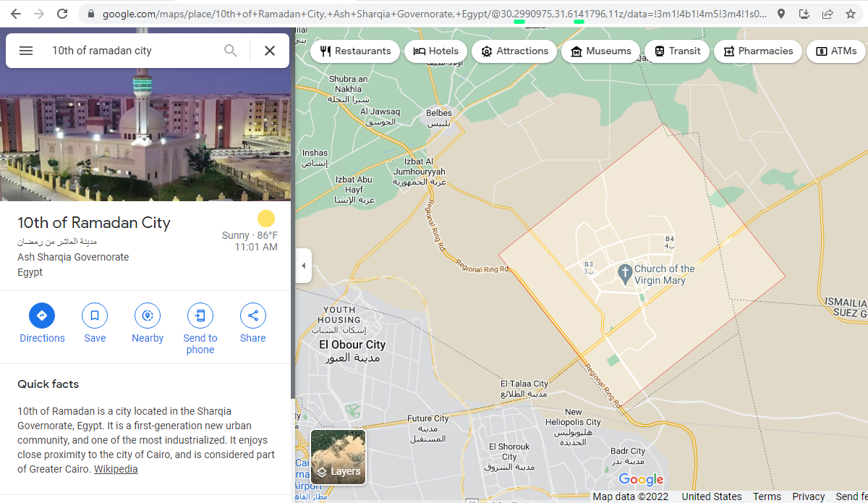
Task: Open the hamburger menu in search box
Action: tap(26, 51)
